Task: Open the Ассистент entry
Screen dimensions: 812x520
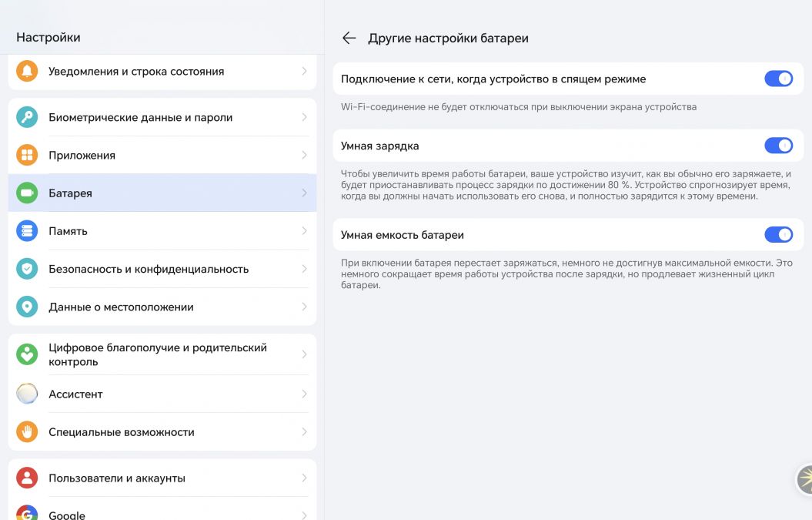Action: click(x=162, y=394)
